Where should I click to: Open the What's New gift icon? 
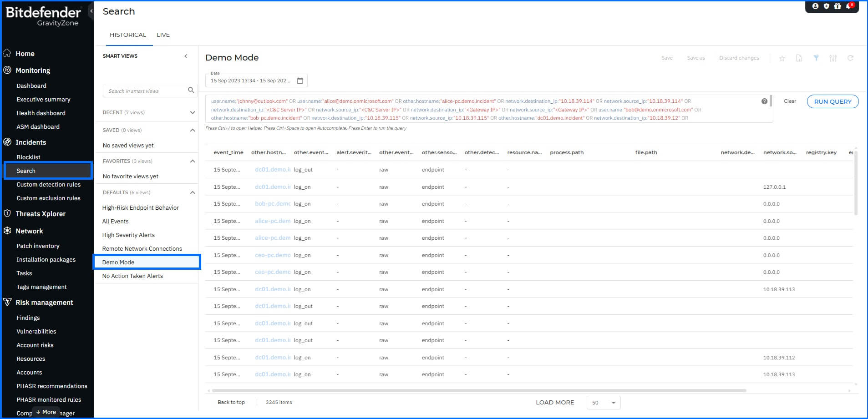click(838, 6)
